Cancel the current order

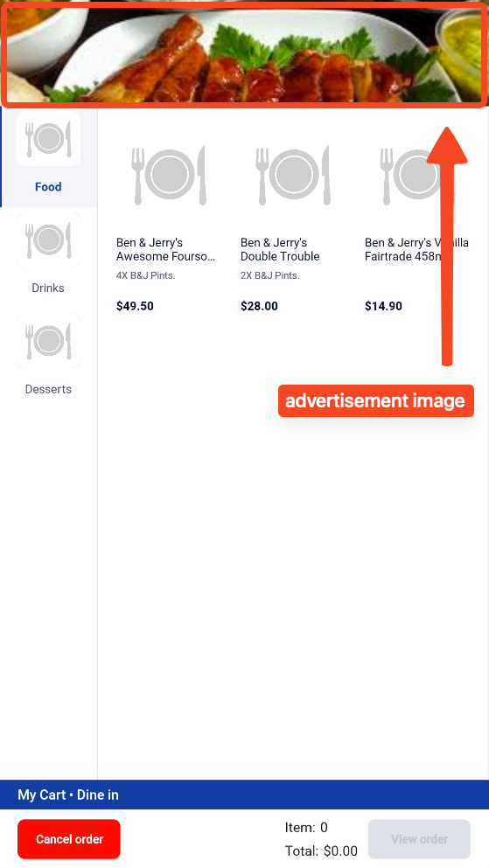pos(69,839)
